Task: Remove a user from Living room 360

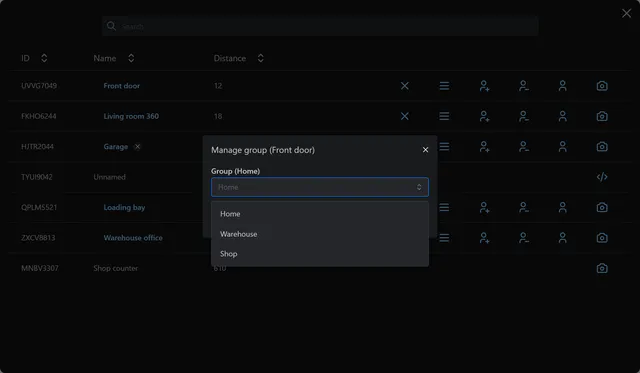Action: pos(523,116)
